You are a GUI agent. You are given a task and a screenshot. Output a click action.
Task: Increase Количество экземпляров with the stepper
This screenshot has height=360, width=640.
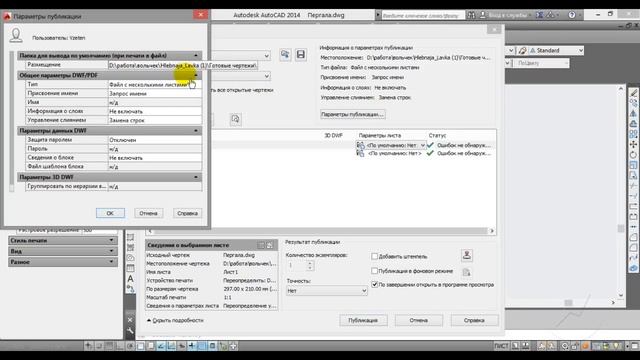(310, 263)
